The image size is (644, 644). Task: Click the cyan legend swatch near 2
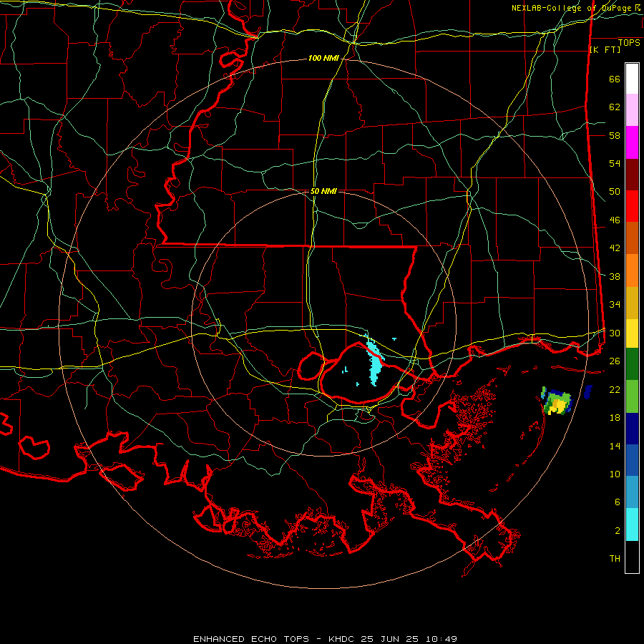point(632,525)
